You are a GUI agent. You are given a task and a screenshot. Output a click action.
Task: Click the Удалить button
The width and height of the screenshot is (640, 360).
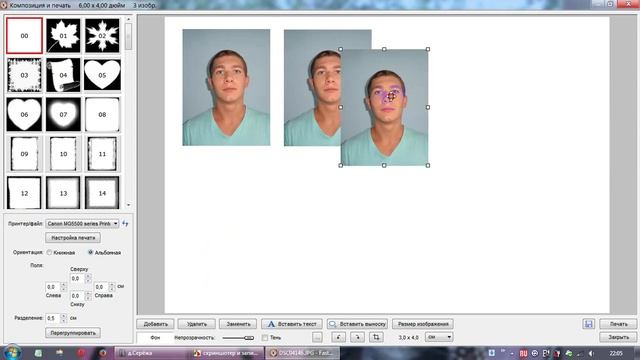point(197,324)
